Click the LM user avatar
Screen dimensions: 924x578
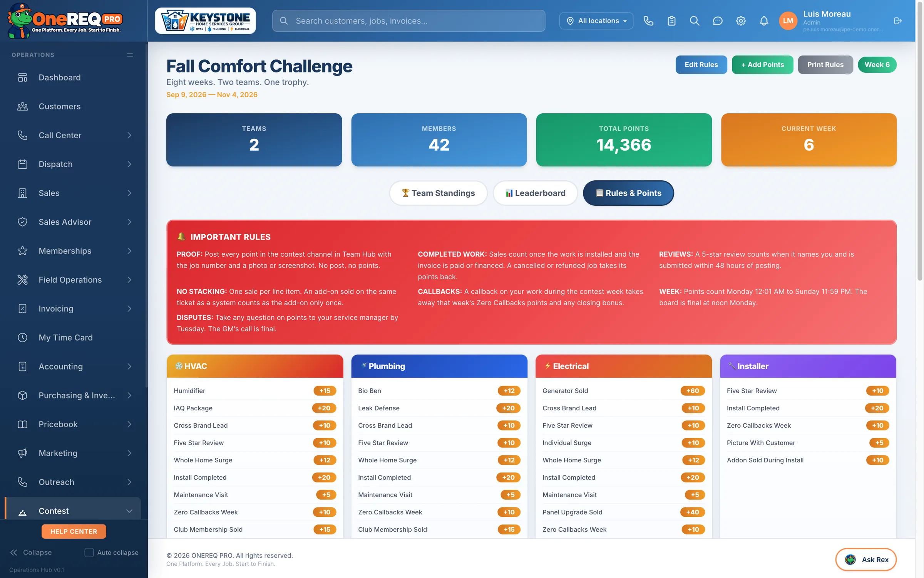coord(788,21)
